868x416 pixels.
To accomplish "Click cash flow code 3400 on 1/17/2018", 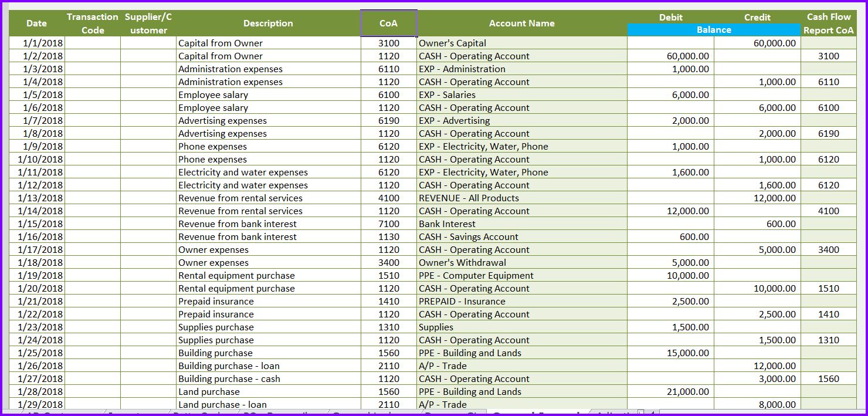I will (x=829, y=249).
